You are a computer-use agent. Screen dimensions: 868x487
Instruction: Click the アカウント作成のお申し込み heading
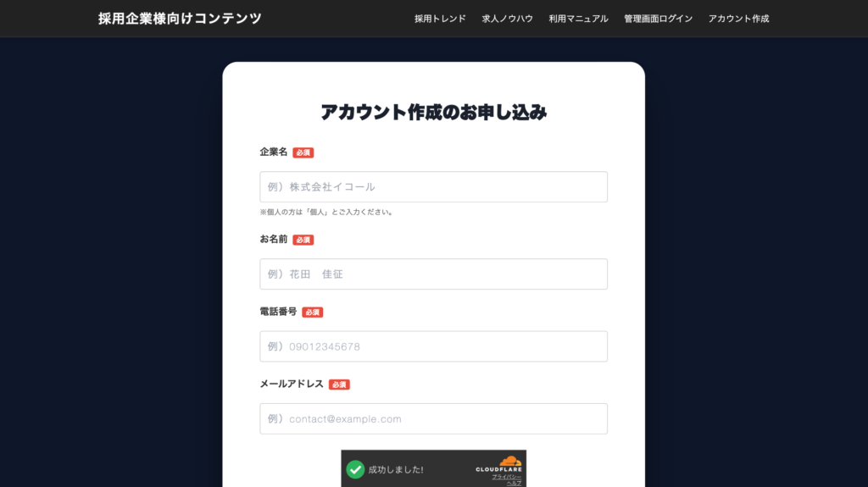point(433,112)
